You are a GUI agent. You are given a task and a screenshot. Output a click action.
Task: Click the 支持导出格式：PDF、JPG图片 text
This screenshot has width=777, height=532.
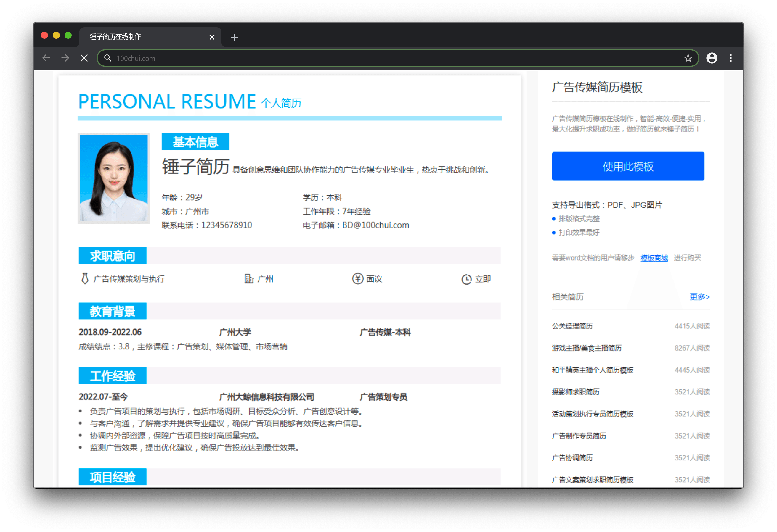point(607,205)
